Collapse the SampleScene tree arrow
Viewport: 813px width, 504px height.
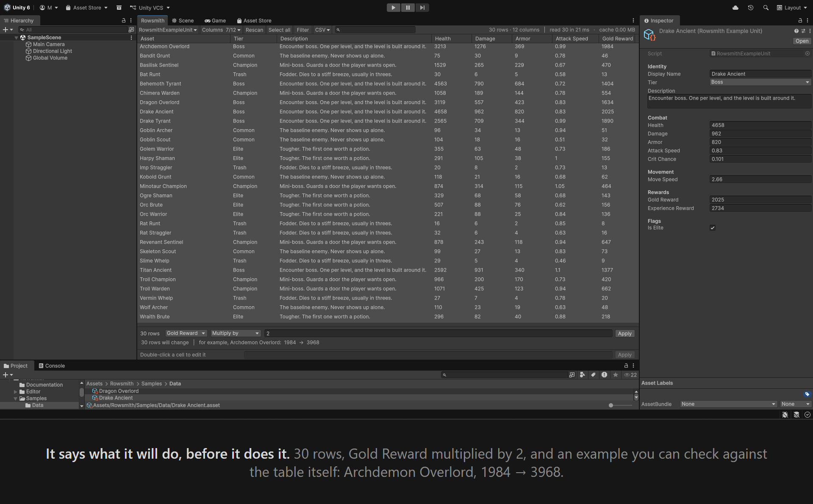17,38
